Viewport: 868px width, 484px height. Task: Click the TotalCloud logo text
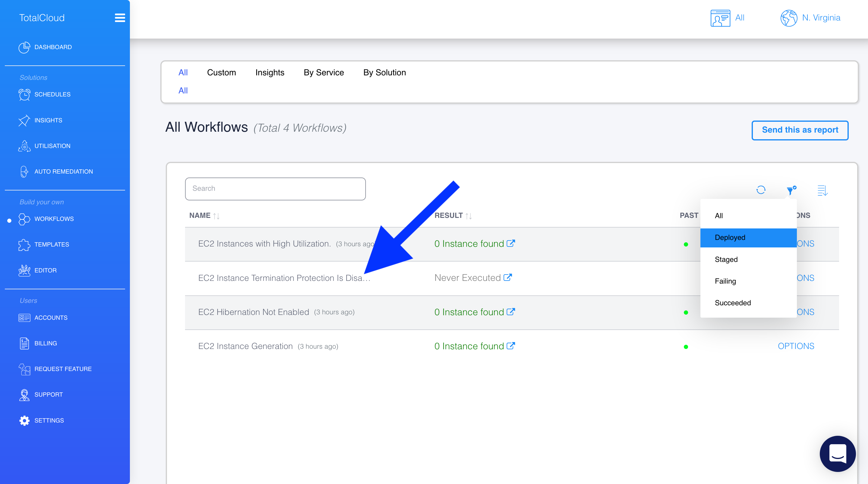click(x=42, y=18)
